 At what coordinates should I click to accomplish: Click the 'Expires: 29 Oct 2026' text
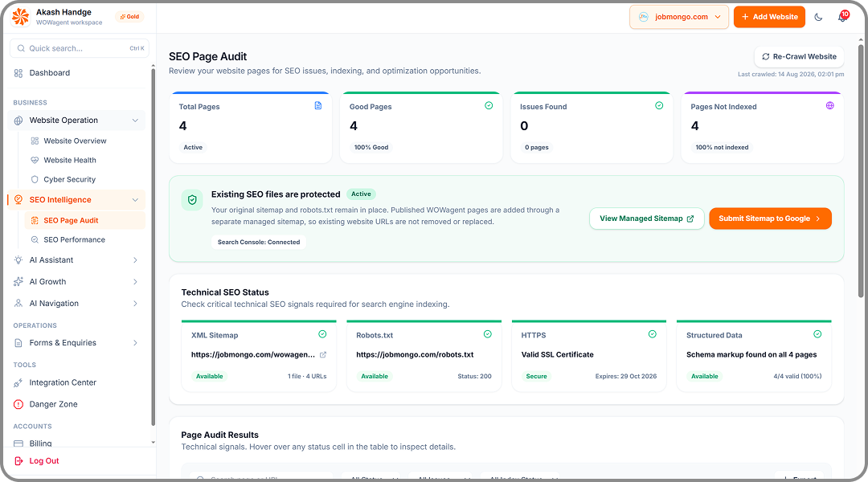click(x=626, y=376)
